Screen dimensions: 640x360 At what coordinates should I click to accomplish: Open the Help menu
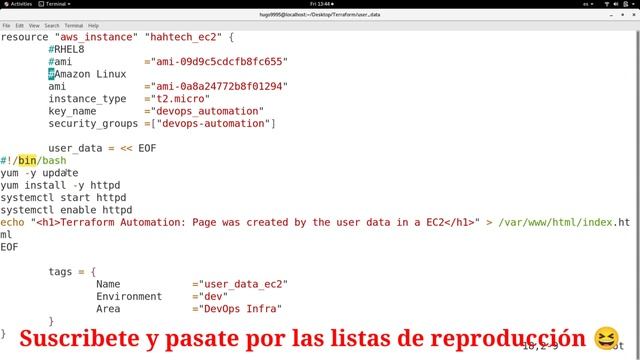(x=93, y=26)
